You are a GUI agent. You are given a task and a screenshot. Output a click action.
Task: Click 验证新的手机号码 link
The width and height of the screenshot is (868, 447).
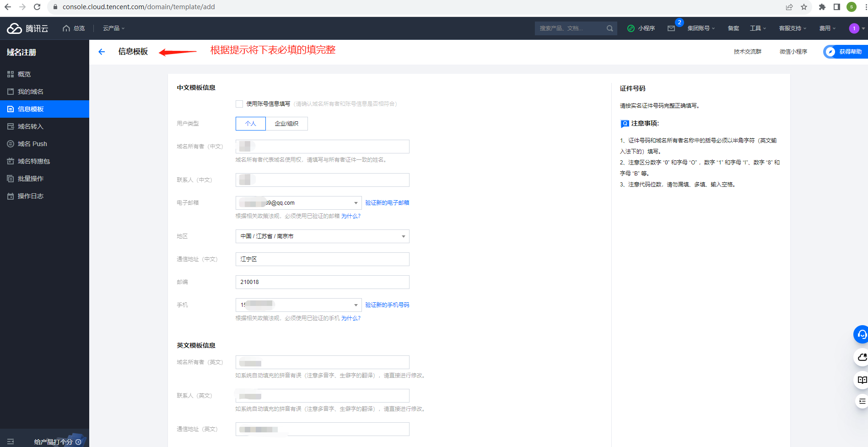387,305
